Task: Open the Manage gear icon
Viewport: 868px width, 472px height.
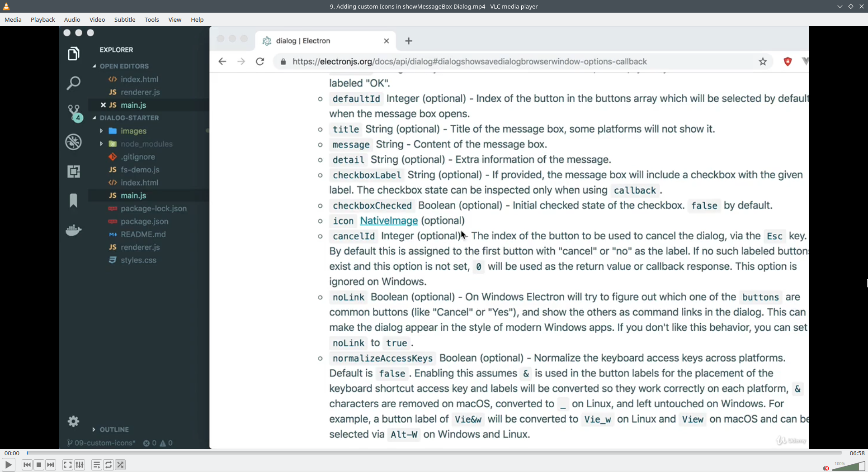Action: (x=73, y=421)
